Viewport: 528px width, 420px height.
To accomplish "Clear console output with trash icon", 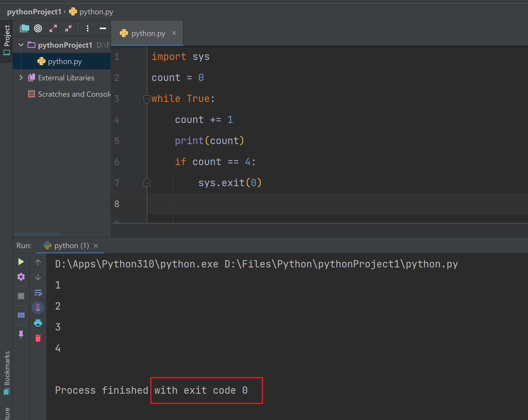I will (38, 338).
